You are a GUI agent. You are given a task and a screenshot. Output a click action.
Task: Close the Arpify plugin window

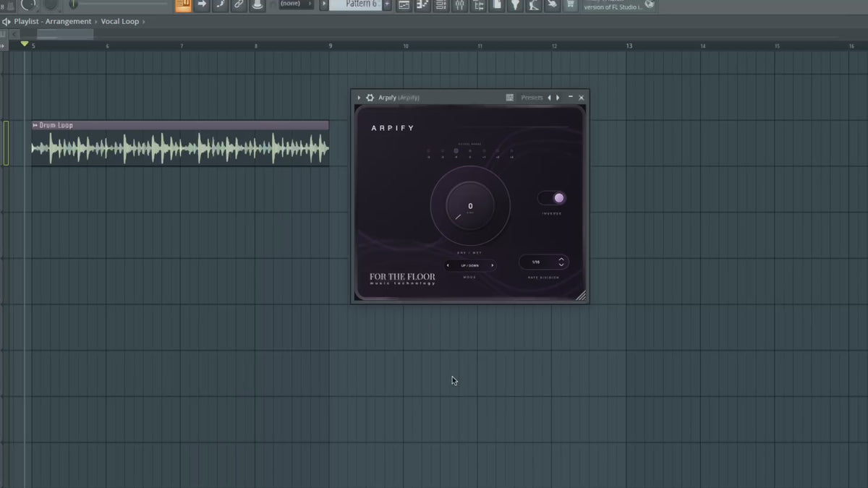[x=582, y=98]
